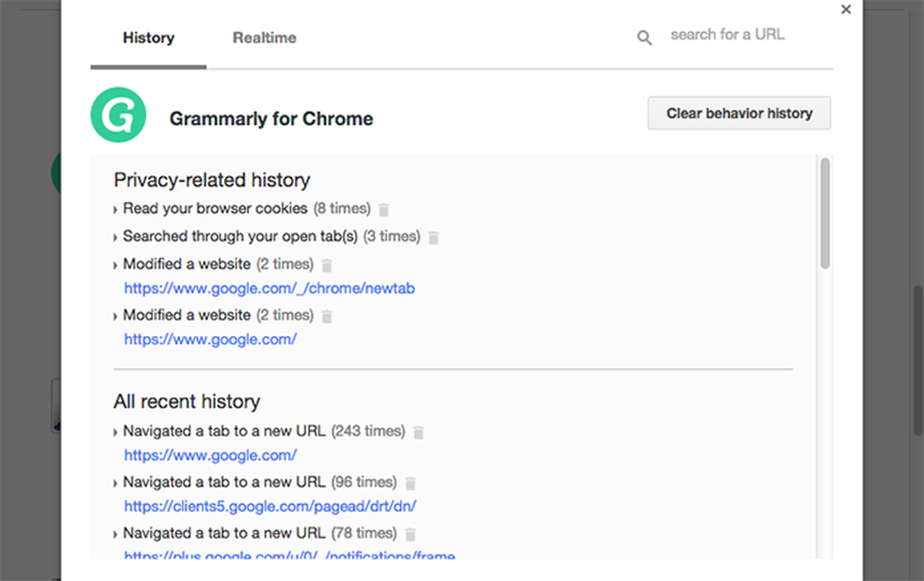
Task: Trash the newtab 'Modified a website' entry
Action: (x=327, y=266)
